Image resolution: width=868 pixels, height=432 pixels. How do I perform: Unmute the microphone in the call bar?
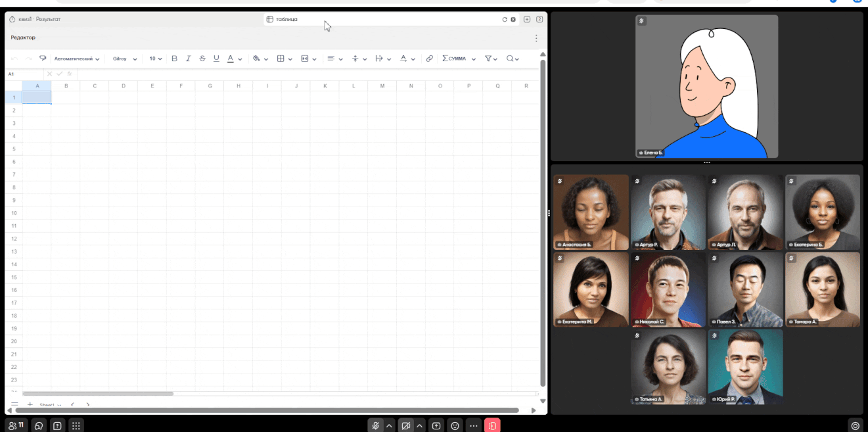click(x=376, y=425)
